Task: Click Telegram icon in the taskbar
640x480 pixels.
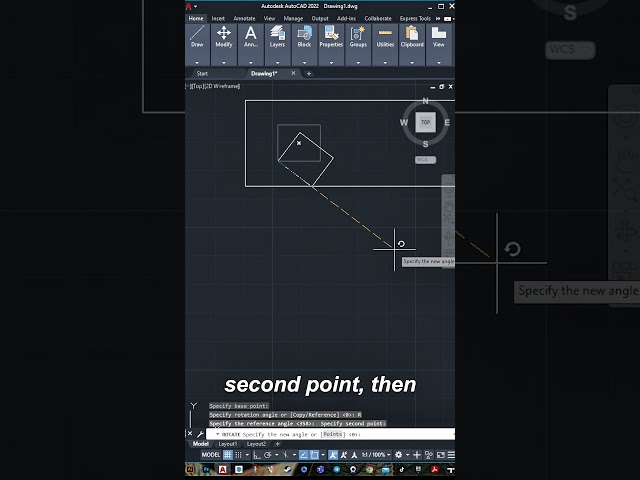Action: tap(337, 469)
